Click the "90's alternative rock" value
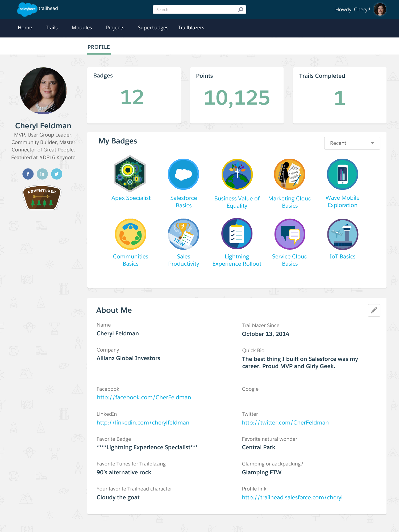 [124, 472]
